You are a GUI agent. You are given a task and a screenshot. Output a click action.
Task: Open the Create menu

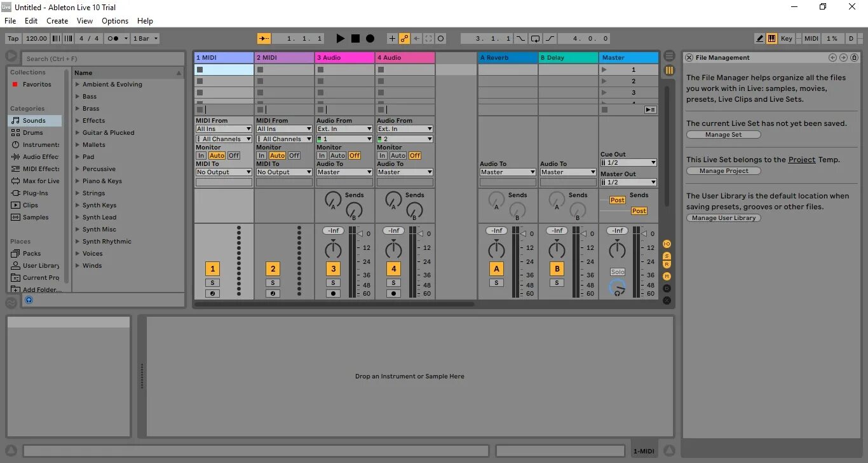[57, 21]
